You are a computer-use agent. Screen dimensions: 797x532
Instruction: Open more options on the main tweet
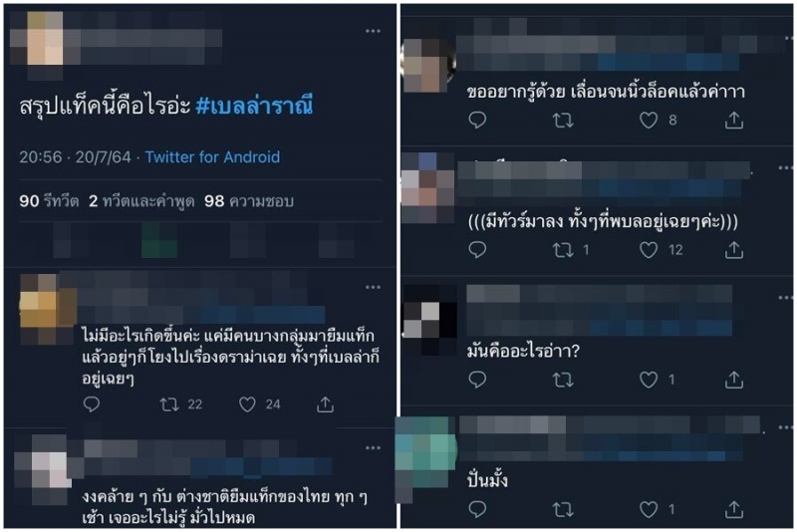click(373, 32)
